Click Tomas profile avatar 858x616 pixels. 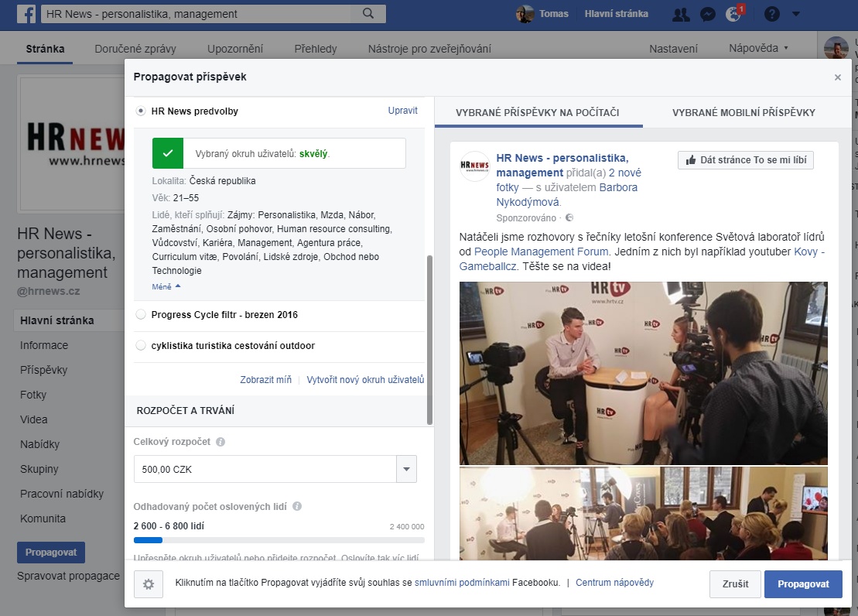click(x=525, y=14)
